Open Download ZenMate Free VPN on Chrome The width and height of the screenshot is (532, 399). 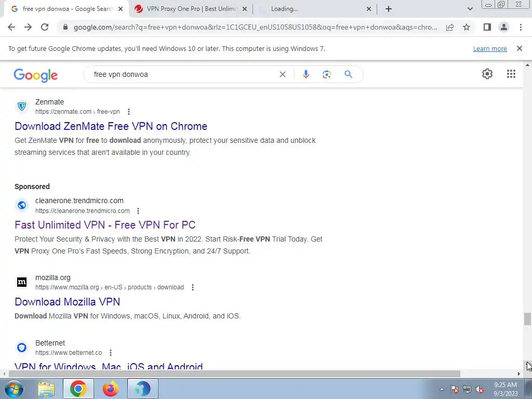111,126
